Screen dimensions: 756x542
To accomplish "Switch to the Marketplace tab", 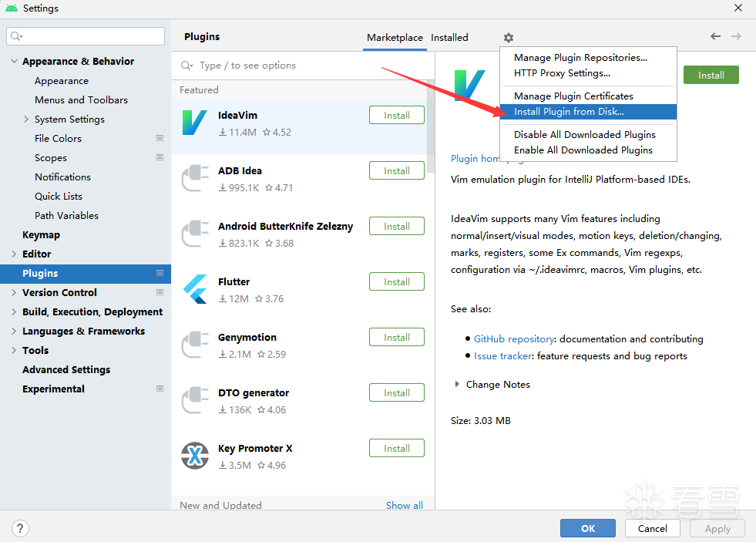I will tap(395, 38).
